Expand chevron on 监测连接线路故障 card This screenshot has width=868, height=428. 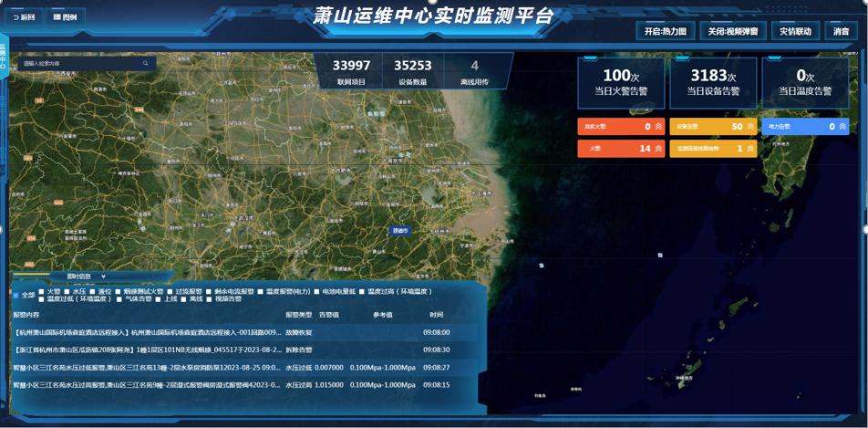pos(749,149)
